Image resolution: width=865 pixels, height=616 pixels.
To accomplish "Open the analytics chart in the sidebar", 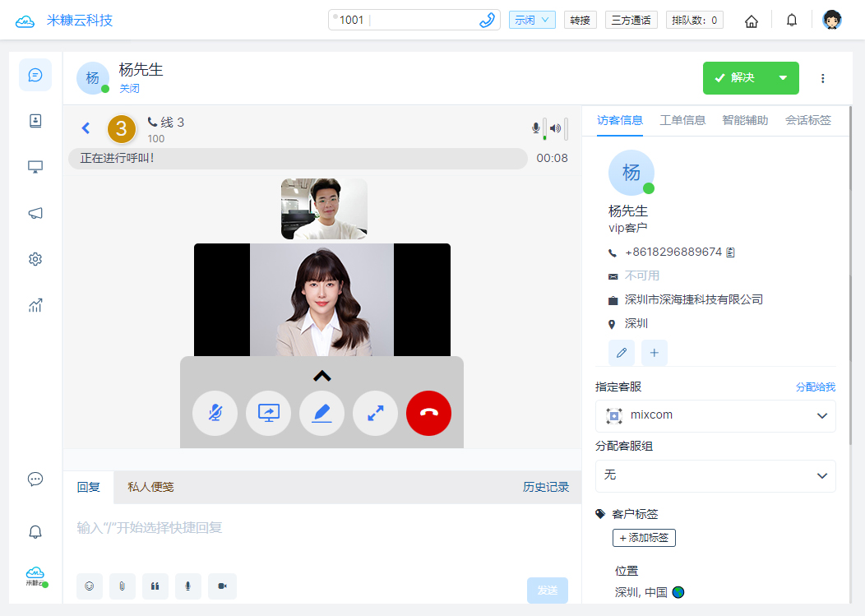I will (x=35, y=305).
